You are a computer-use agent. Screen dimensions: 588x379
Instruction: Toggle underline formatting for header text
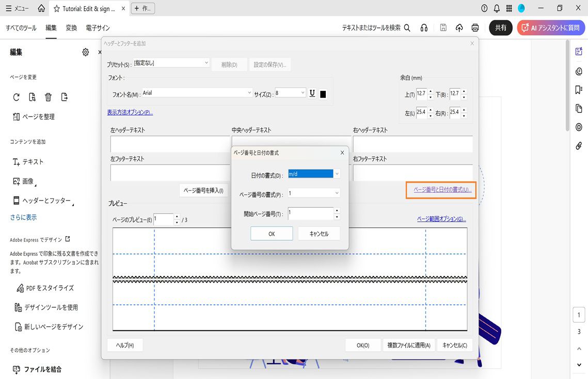[312, 93]
